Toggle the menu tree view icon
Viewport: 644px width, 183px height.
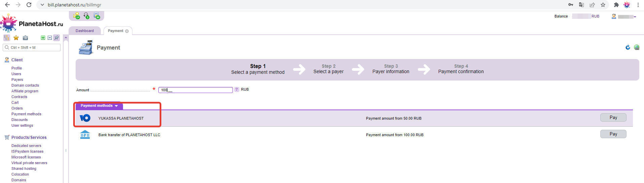[7, 38]
